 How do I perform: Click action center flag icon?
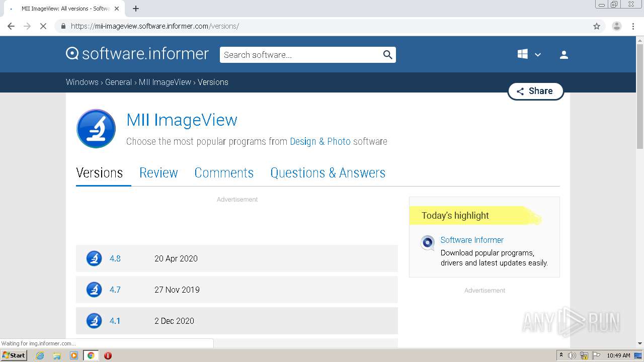click(596, 355)
